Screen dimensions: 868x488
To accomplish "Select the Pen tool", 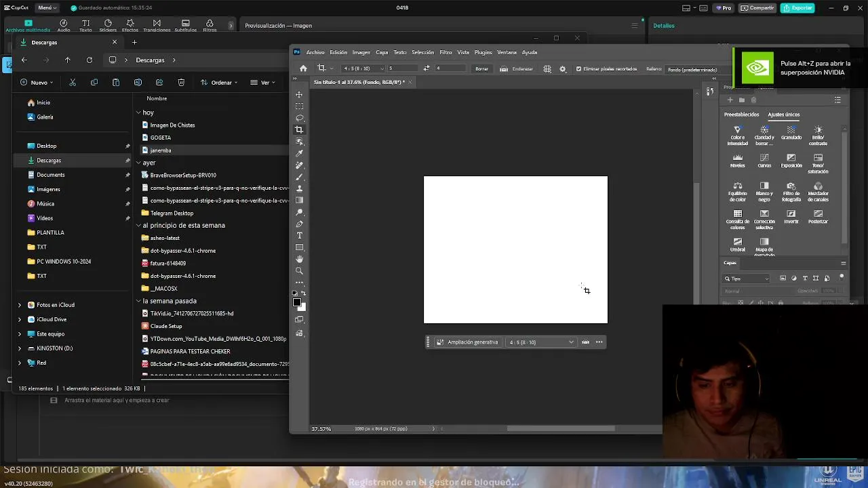I will click(299, 224).
